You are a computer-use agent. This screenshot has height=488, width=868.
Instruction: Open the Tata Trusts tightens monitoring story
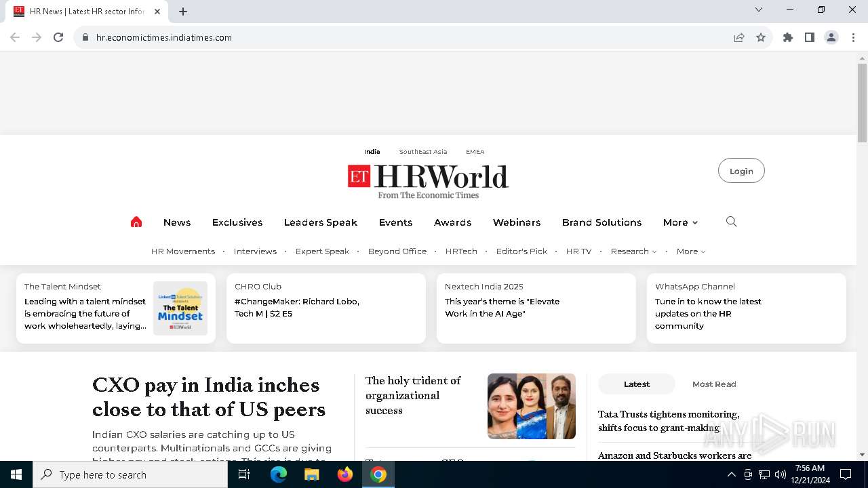click(669, 421)
